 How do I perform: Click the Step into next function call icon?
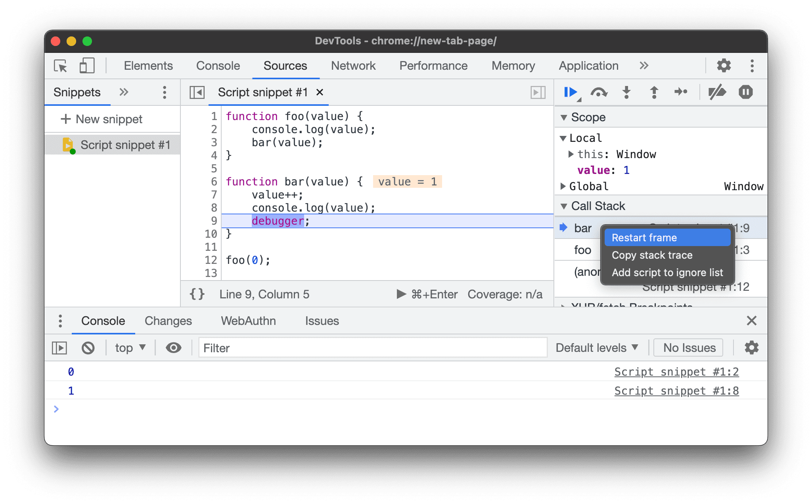pyautogui.click(x=627, y=92)
